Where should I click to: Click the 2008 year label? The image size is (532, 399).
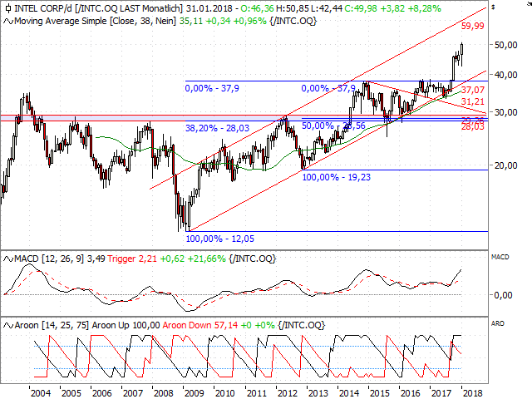[x=164, y=393]
